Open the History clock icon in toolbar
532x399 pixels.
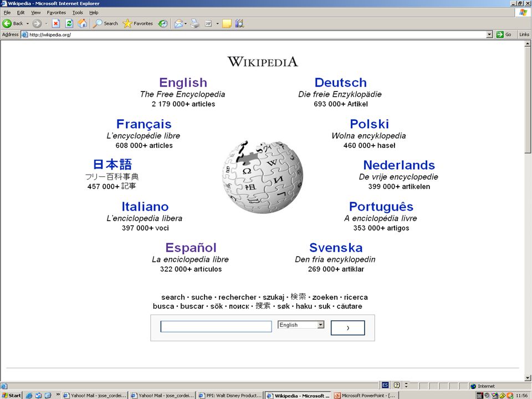pyautogui.click(x=163, y=23)
